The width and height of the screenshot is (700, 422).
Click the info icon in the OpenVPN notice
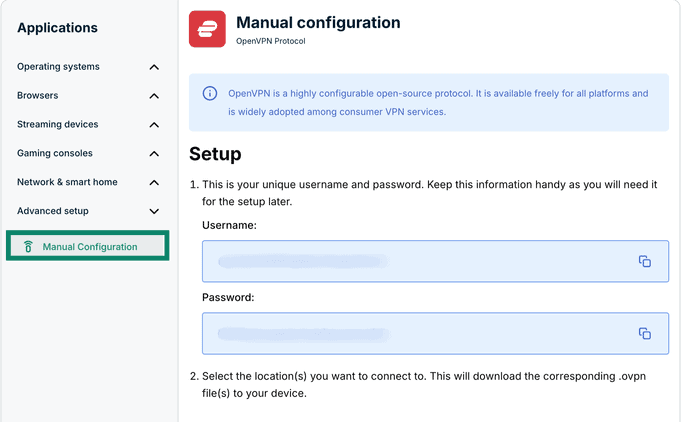pos(210,93)
